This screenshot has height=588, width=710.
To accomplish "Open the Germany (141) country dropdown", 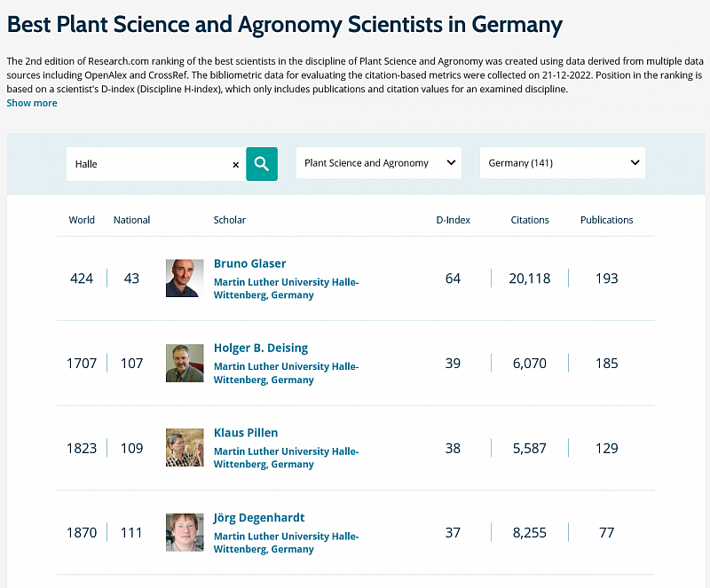I will click(x=563, y=162).
